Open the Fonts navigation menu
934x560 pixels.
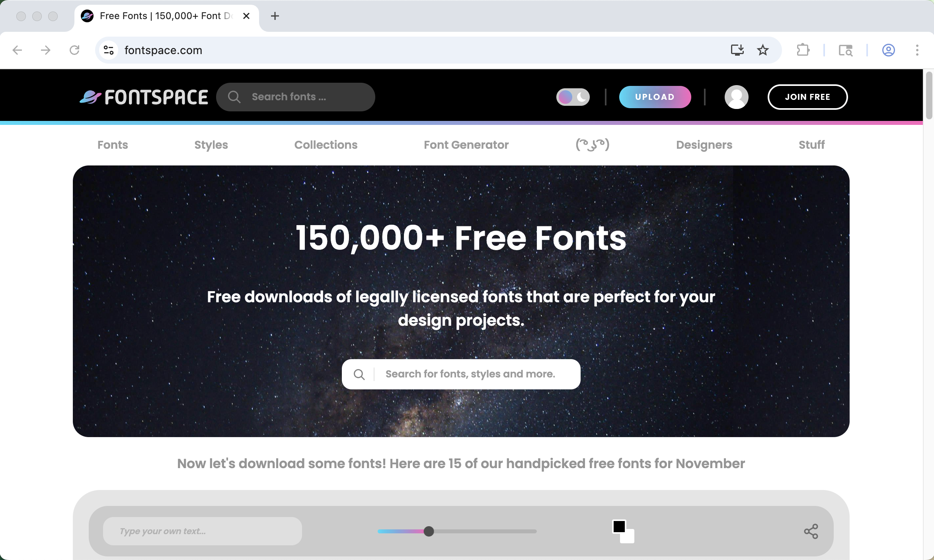(x=113, y=145)
